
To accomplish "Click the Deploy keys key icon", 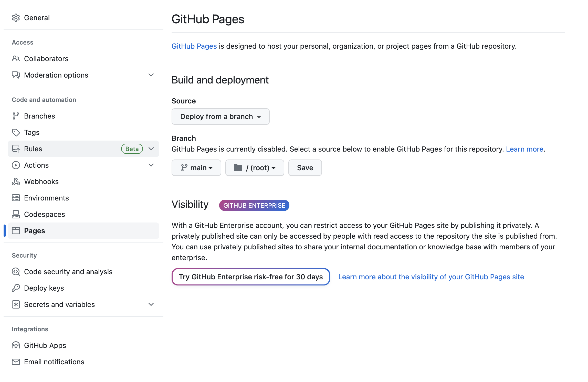I will tap(16, 288).
